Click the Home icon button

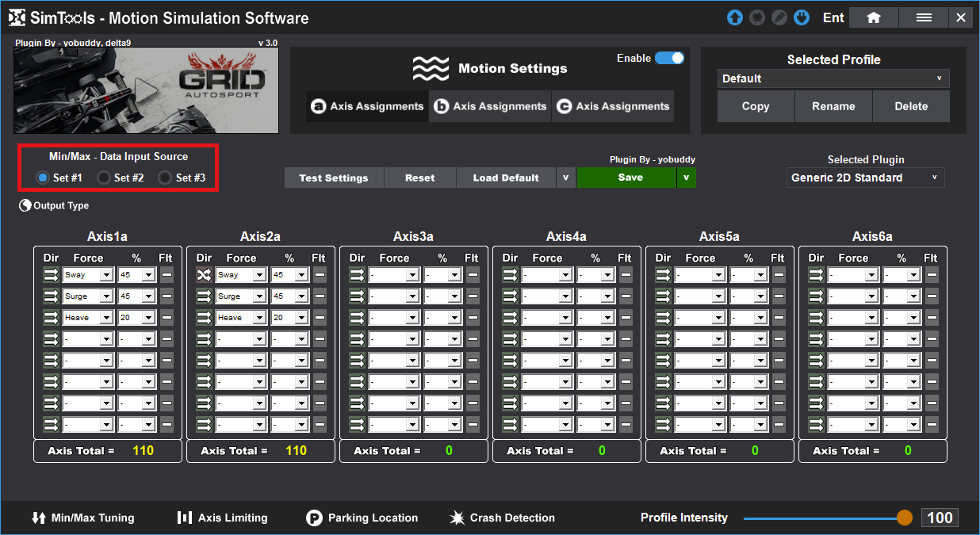tap(874, 17)
